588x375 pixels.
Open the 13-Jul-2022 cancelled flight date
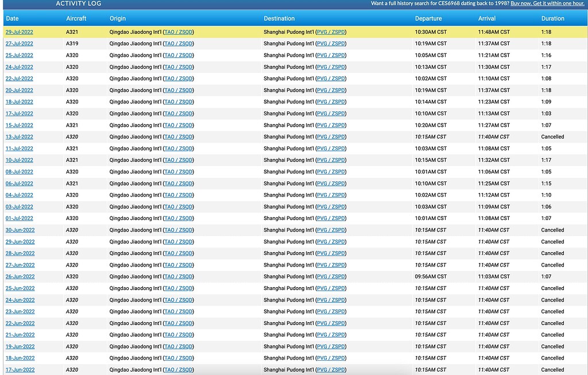pos(19,137)
